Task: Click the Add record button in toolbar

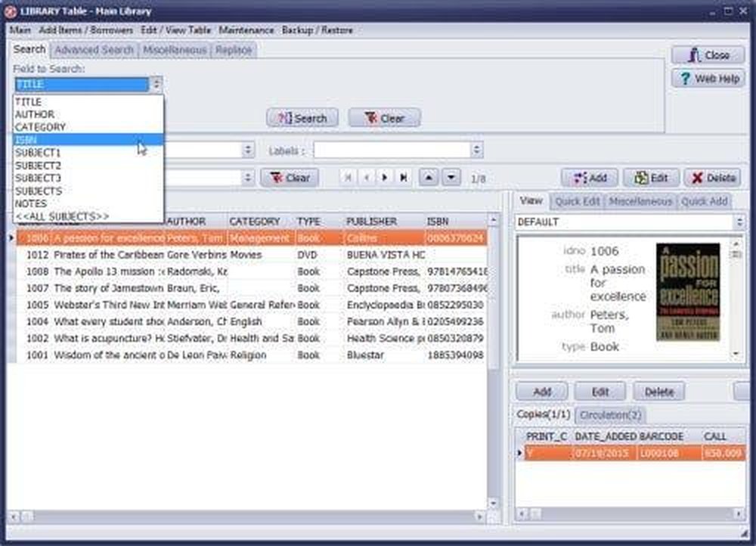Action: click(590, 178)
